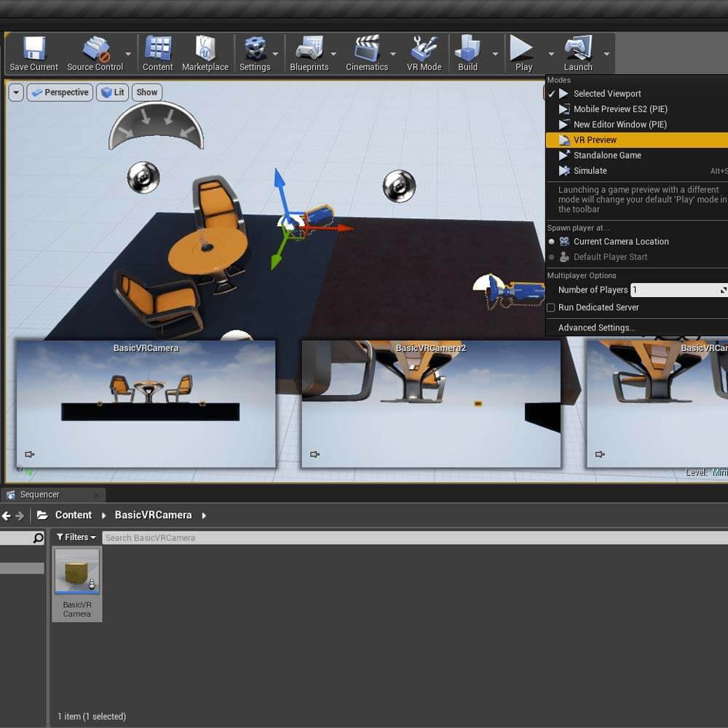Screen dimensions: 728x728
Task: Expand the arrow after BasicVRCamera breadcrumb
Action: pos(204,515)
